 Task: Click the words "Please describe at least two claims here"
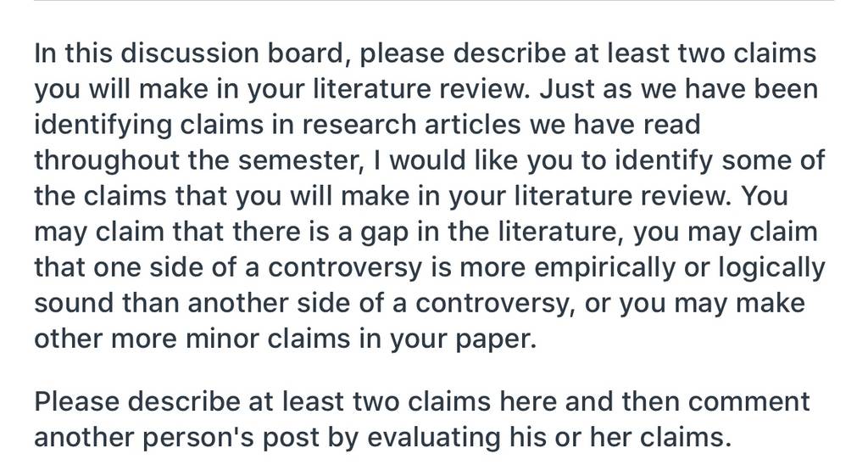pyautogui.click(x=296, y=401)
